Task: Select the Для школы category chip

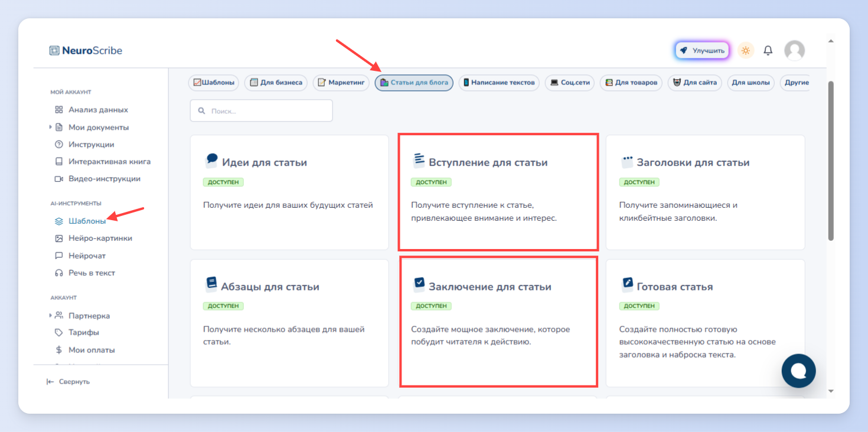Action: point(751,83)
